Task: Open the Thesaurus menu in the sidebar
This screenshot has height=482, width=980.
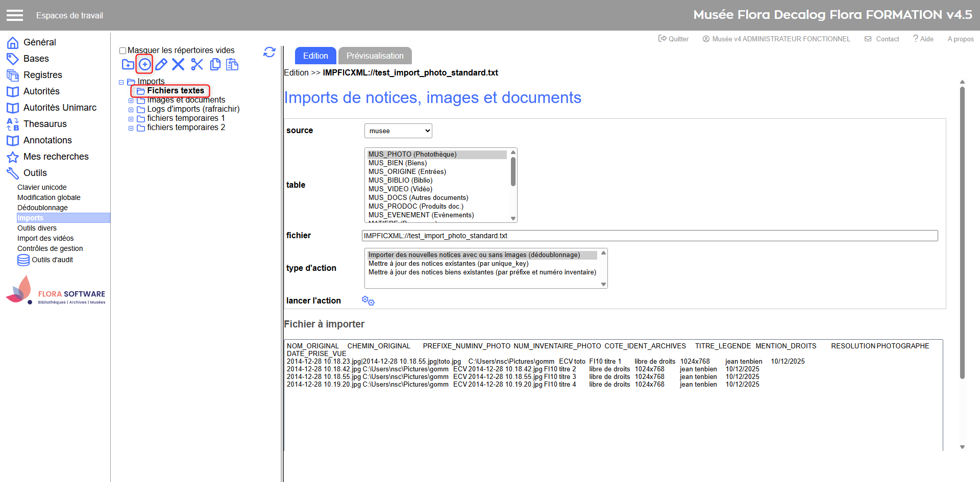Action: [x=45, y=124]
